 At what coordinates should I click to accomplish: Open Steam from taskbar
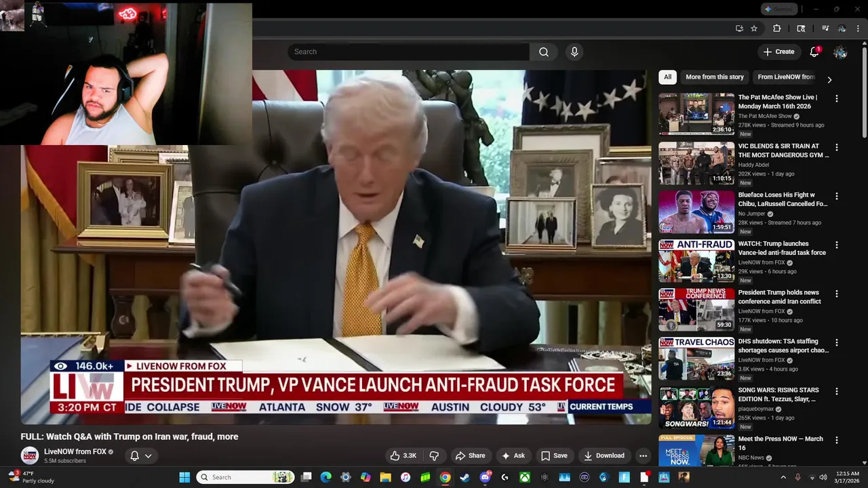[465, 477]
